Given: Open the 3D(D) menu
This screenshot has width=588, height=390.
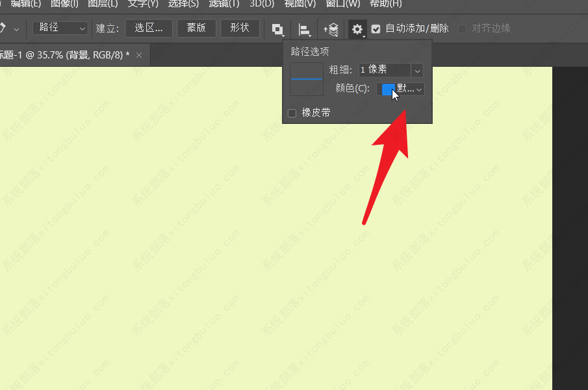Looking at the screenshot, I should pyautogui.click(x=262, y=4).
